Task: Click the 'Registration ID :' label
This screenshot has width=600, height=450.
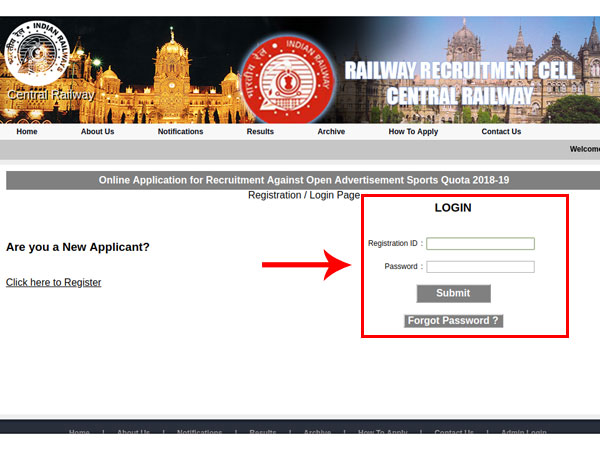Action: (x=396, y=243)
